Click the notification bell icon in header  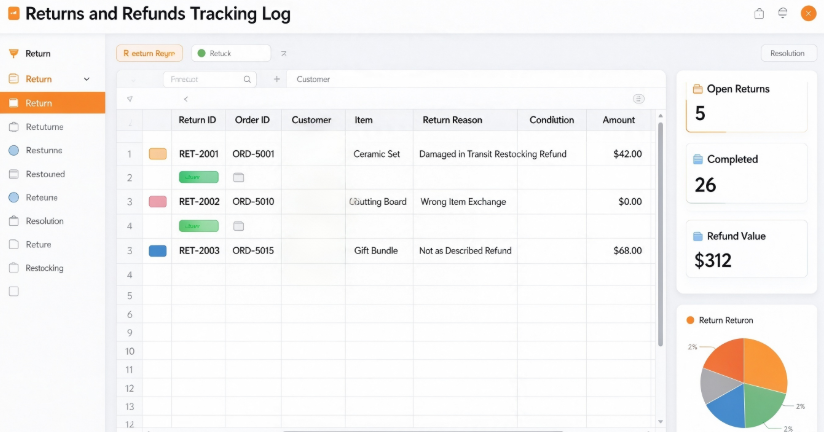coord(782,13)
